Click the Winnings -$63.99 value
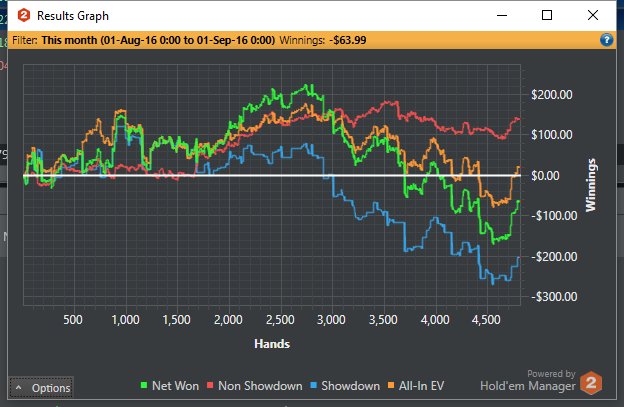 [x=347, y=40]
